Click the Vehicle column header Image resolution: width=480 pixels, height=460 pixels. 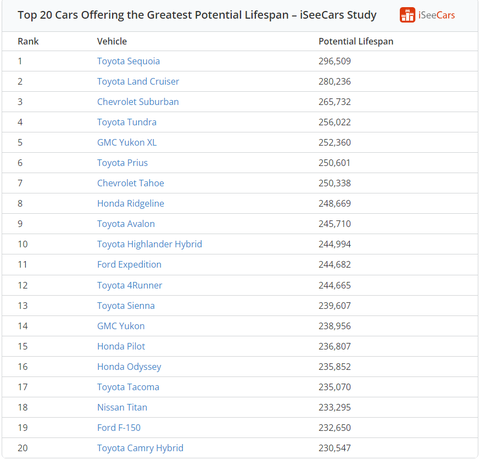[x=112, y=41]
